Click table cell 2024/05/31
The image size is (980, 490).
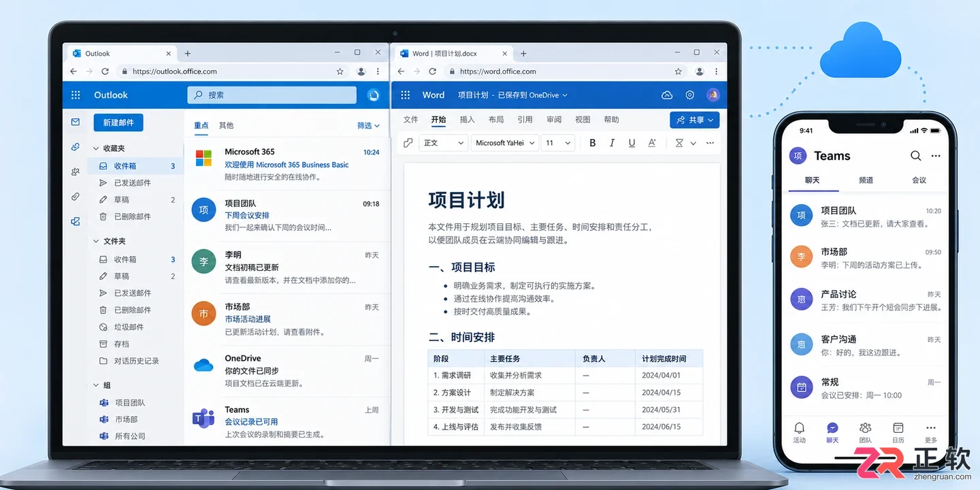(670, 410)
